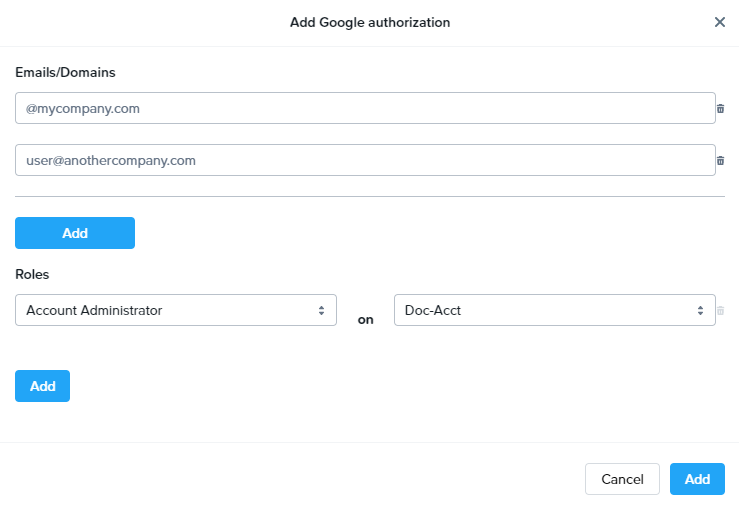Click the up-down arrows on Doc-Acct select

(700, 311)
